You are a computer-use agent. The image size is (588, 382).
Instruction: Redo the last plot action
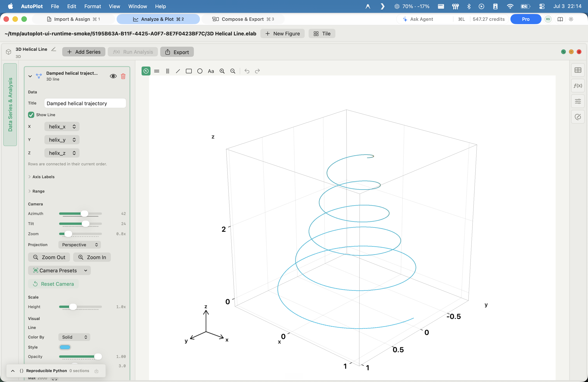tap(257, 71)
